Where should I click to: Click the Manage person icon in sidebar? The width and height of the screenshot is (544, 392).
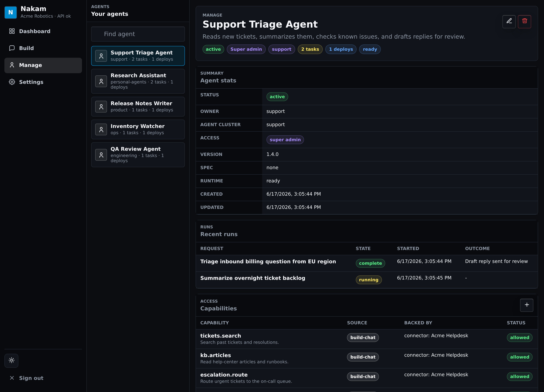(12, 65)
